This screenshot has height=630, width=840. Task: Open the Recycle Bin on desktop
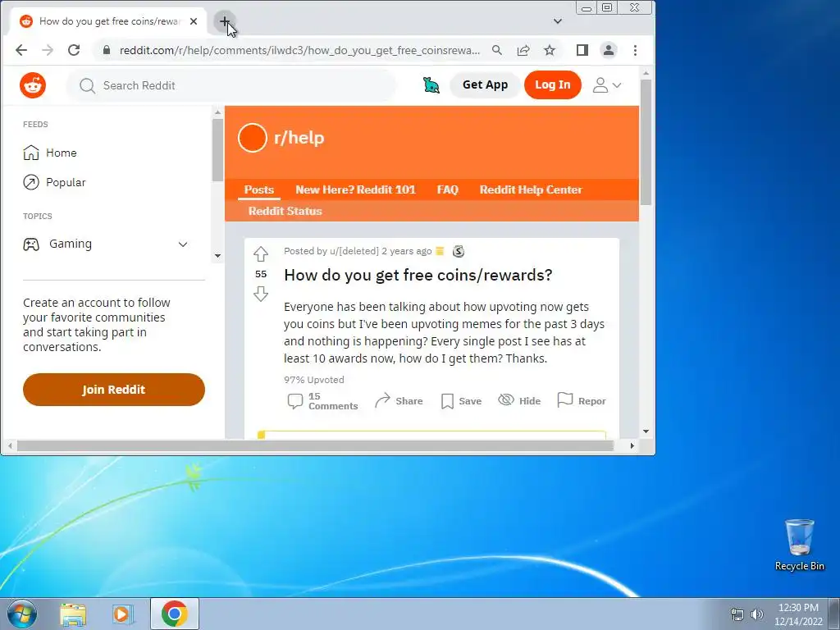[x=799, y=545]
